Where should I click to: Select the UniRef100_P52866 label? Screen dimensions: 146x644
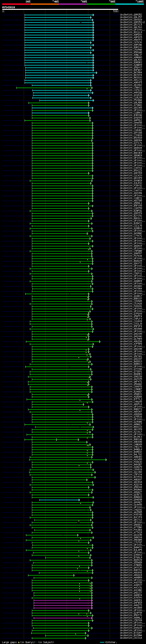pyautogui.click(x=131, y=100)
